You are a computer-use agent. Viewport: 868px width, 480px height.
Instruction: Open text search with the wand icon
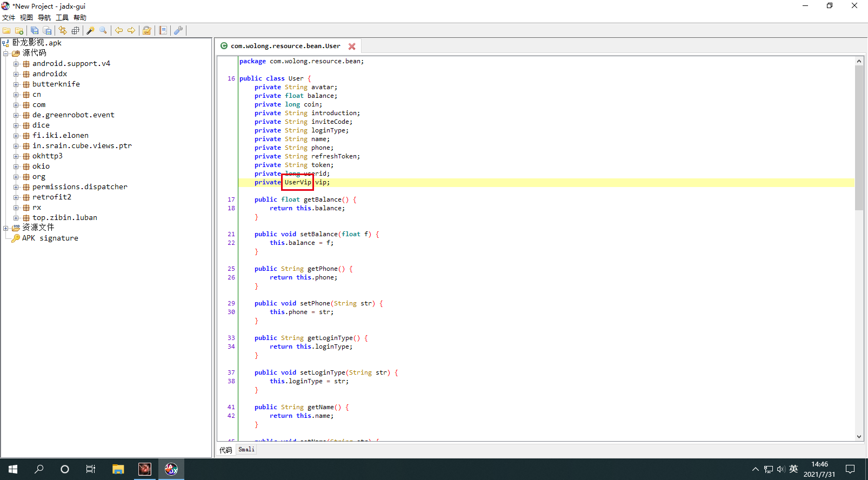[x=90, y=31]
